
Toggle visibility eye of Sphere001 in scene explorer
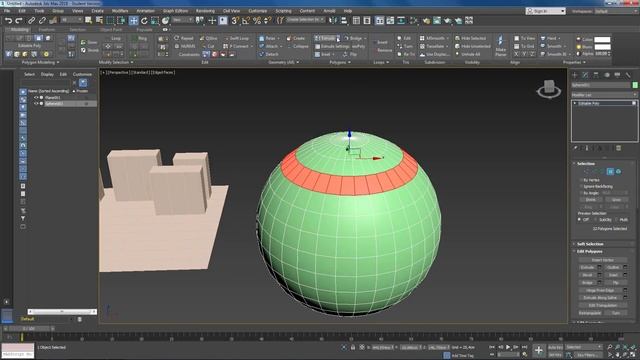coord(36,104)
